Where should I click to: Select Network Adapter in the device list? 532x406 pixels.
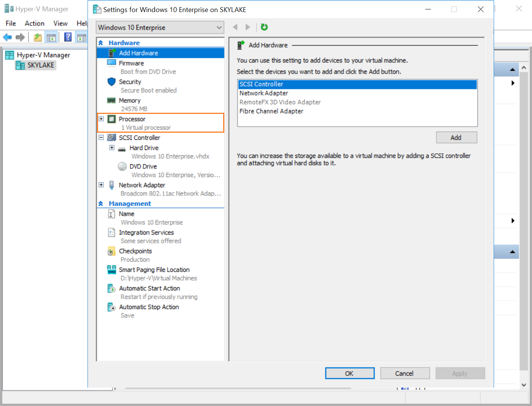tap(357, 93)
